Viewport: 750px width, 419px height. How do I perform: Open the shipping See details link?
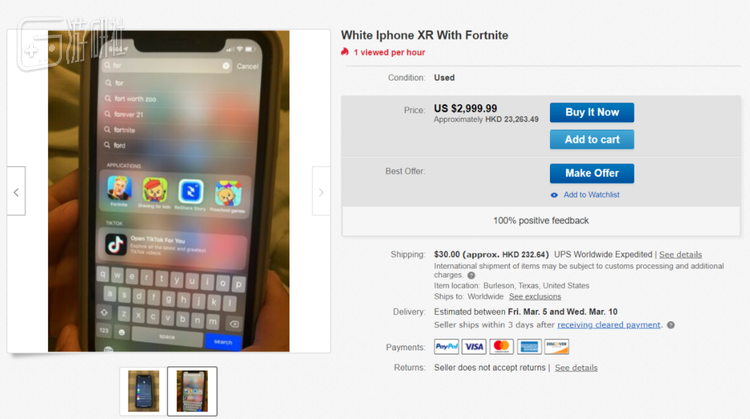[680, 254]
